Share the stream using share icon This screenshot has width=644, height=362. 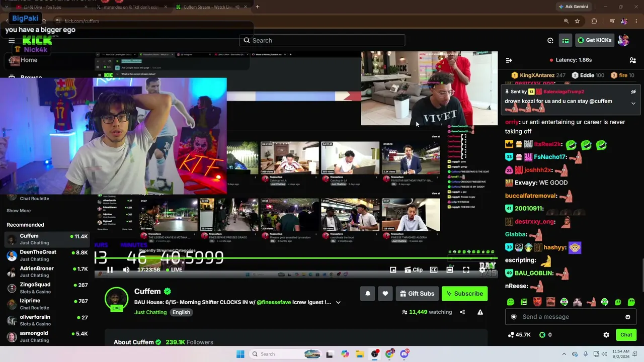[462, 312]
